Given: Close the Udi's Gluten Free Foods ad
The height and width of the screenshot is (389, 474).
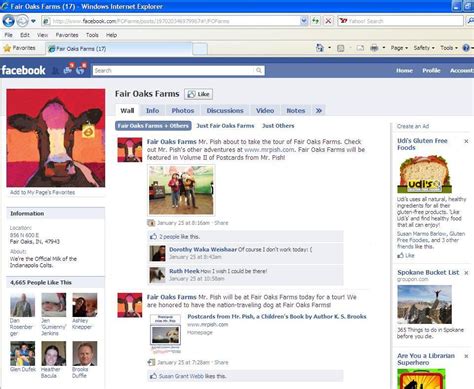Looking at the screenshot, I should (x=466, y=141).
